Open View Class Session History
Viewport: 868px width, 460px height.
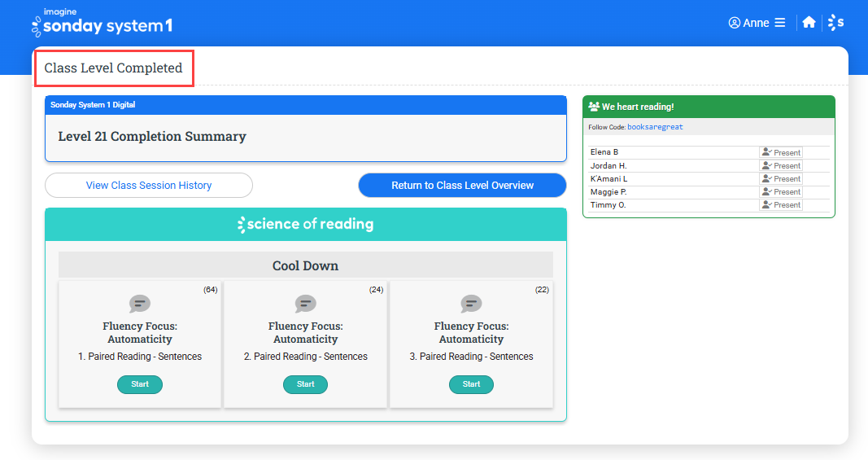[x=149, y=185]
